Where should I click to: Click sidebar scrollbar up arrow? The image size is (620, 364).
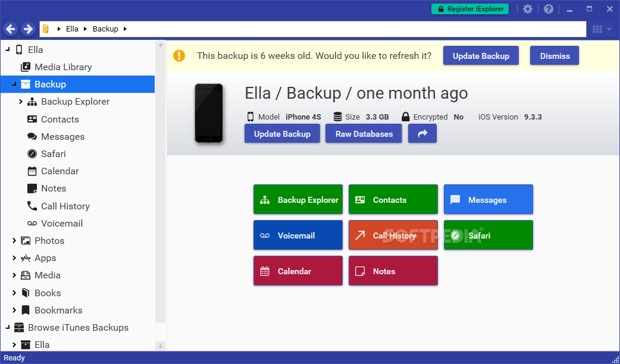161,45
